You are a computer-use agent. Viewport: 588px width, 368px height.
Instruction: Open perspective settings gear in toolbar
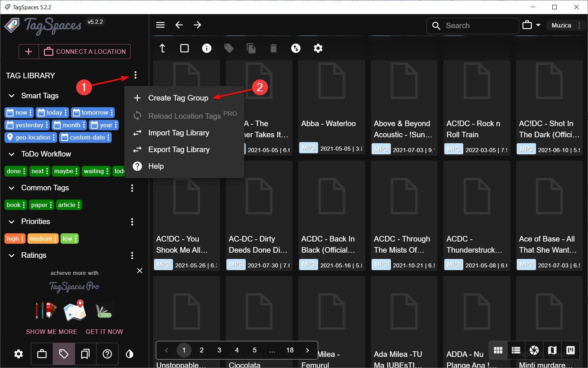click(x=318, y=48)
